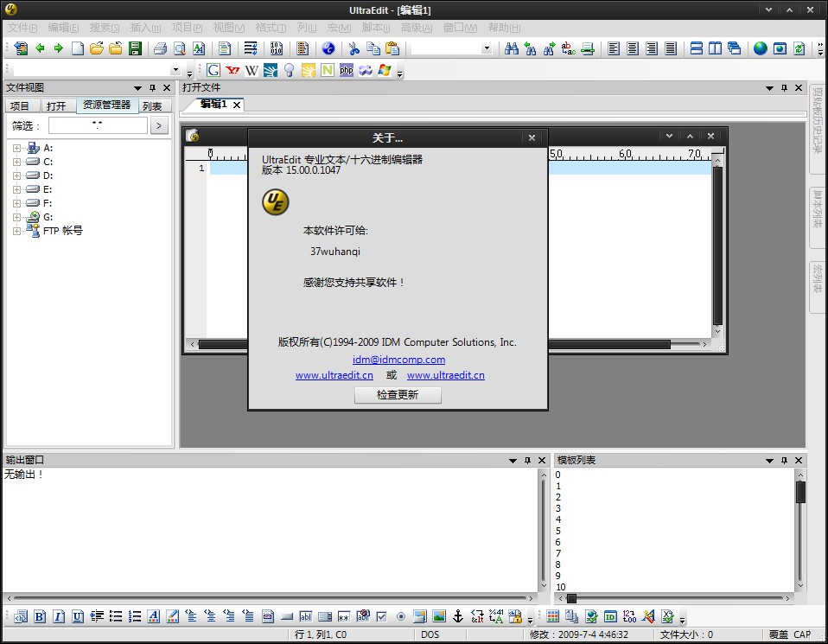This screenshot has height=644, width=828.
Task: Click the numbered list icon in the HTML toolbar
Action: tap(135, 616)
